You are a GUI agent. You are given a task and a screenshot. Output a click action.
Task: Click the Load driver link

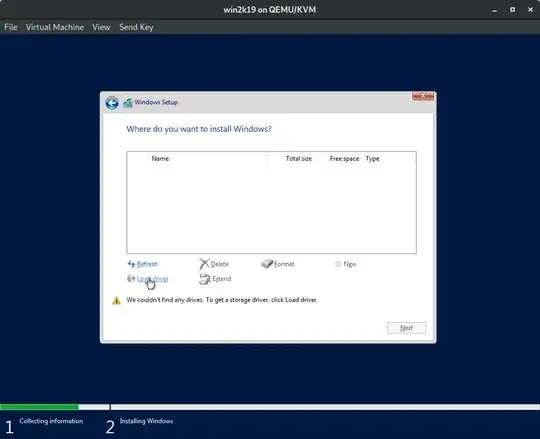click(153, 279)
